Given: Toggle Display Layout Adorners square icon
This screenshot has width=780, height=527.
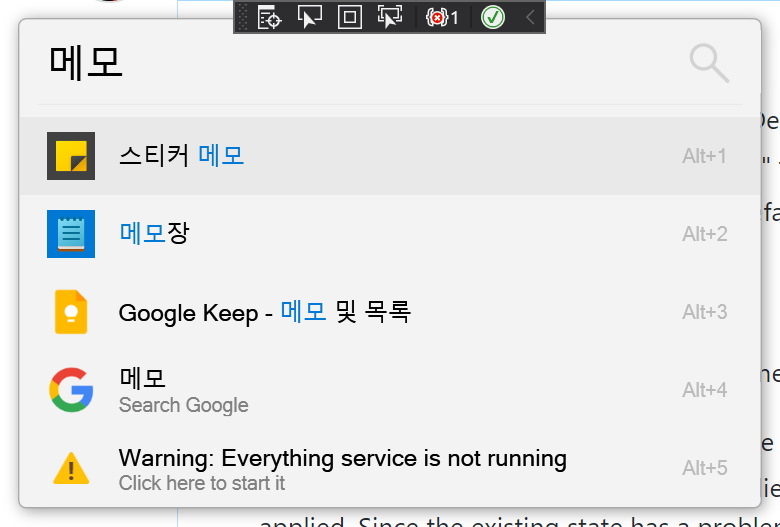Looking at the screenshot, I should click(350, 17).
